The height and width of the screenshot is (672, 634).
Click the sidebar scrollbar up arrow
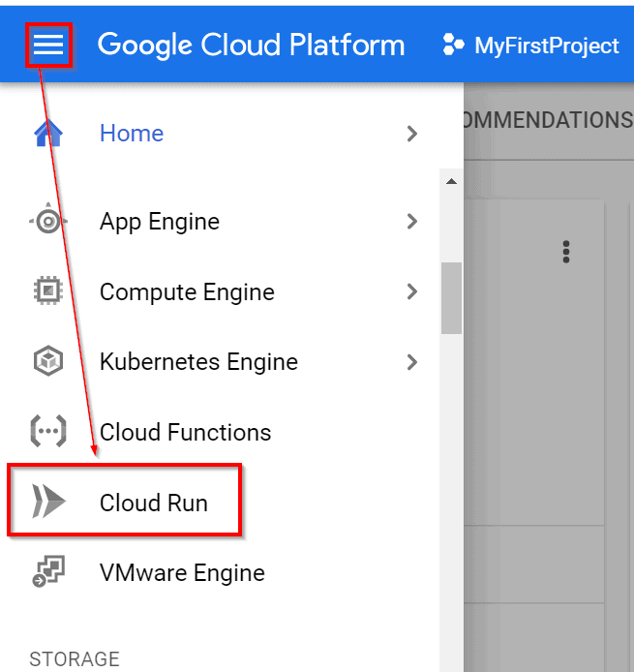(450, 182)
